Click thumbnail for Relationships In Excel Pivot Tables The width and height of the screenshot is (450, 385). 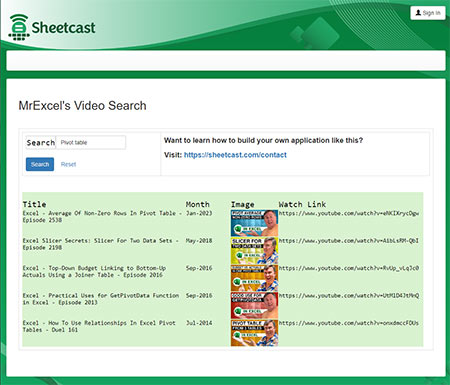coord(254,333)
